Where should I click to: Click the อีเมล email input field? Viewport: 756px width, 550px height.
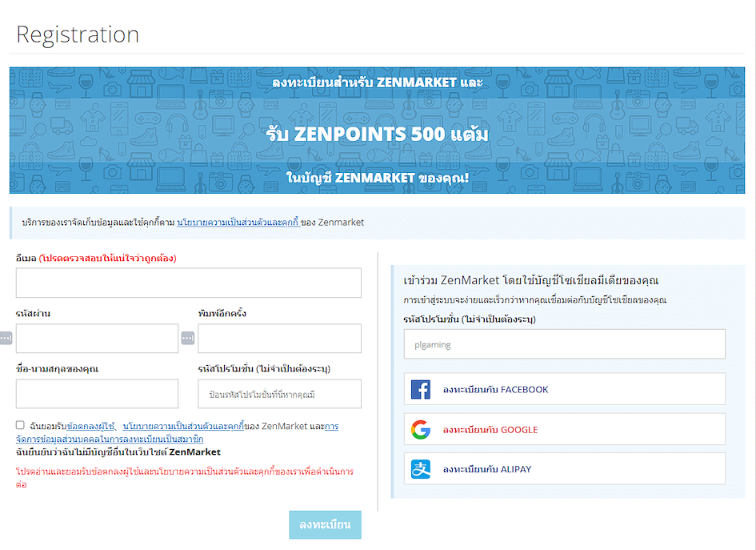[x=189, y=283]
